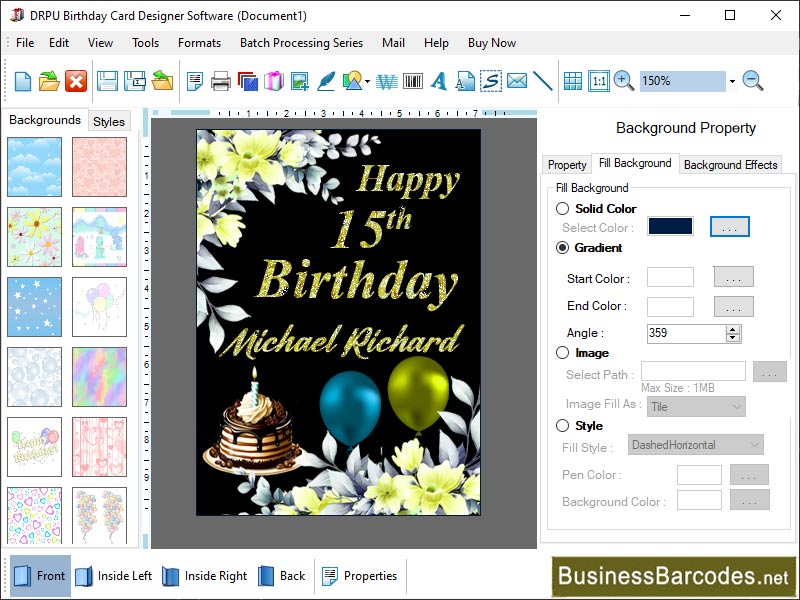Create a new document
This screenshot has height=600, width=800.
coord(22,81)
